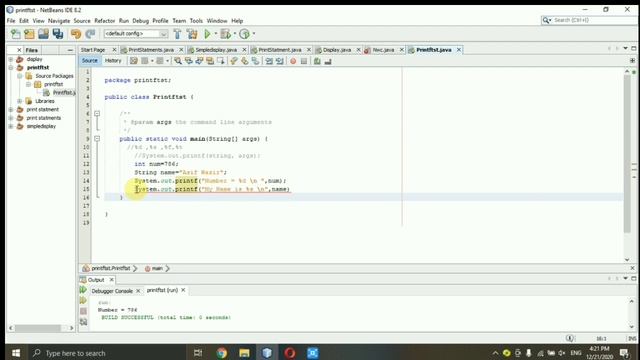This screenshot has height=360, width=640.
Task: Click Re-run green arrows in Output panel
Action: click(x=83, y=290)
